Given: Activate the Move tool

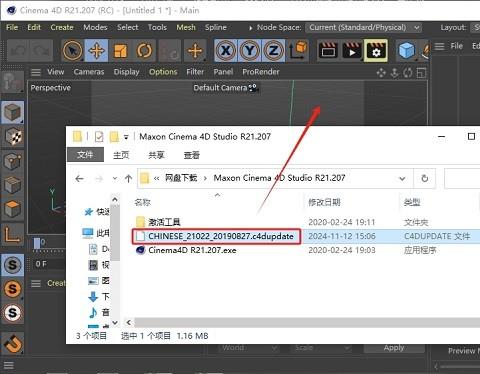Looking at the screenshot, I should click(96, 51).
